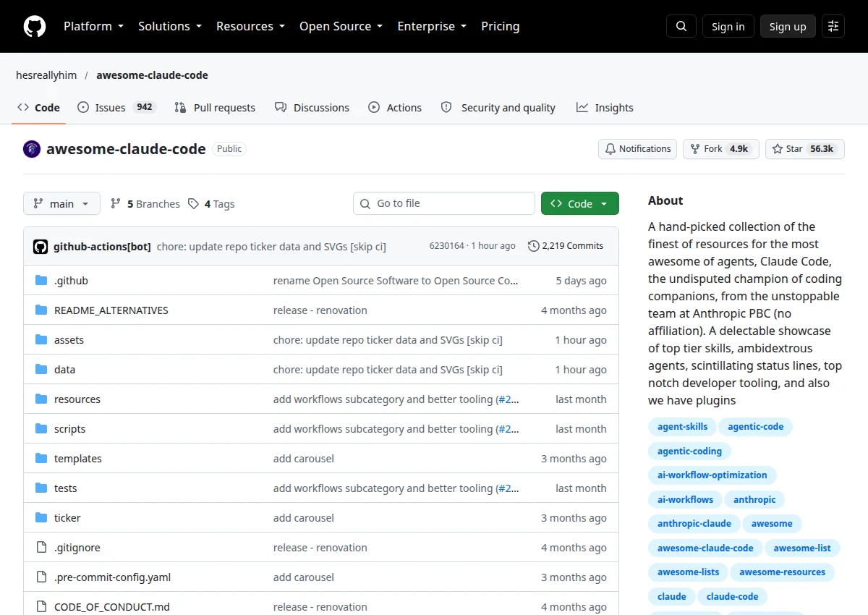Viewport: 868px width, 615px height.
Task: Click the Go to file search field
Action: coord(444,204)
